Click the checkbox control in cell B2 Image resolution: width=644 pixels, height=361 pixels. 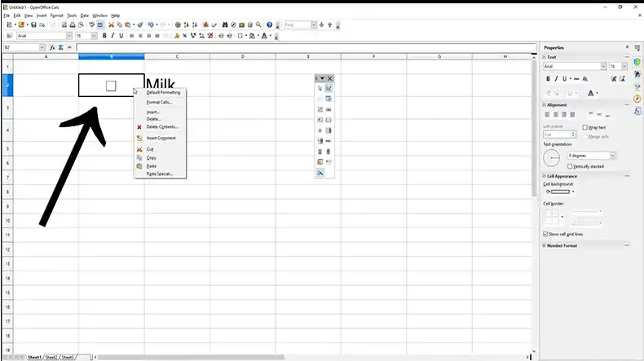tap(111, 86)
